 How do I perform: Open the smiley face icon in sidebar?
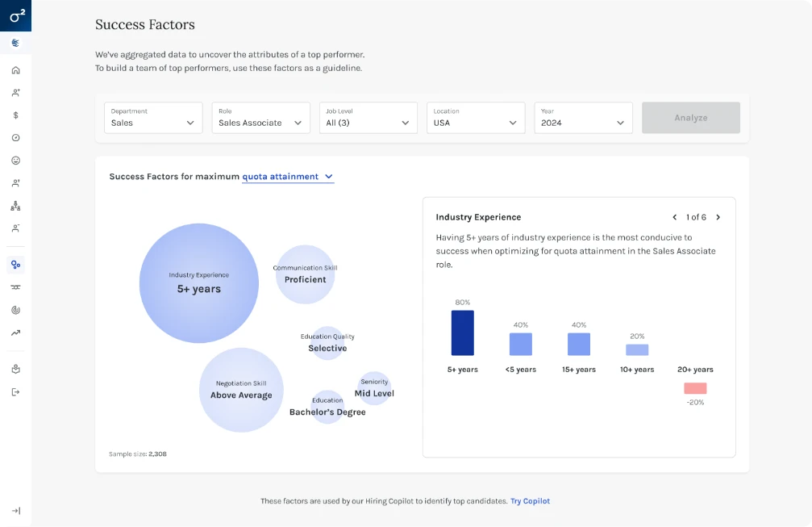(x=15, y=161)
